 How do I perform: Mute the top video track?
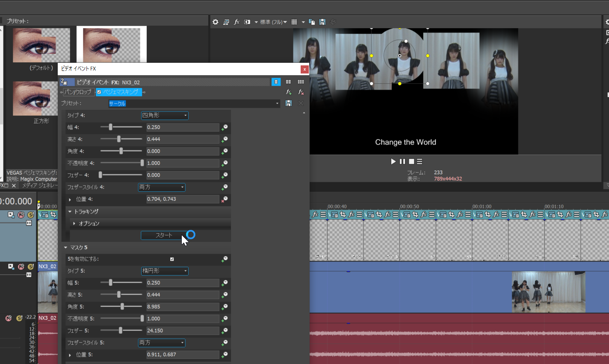[x=21, y=215]
